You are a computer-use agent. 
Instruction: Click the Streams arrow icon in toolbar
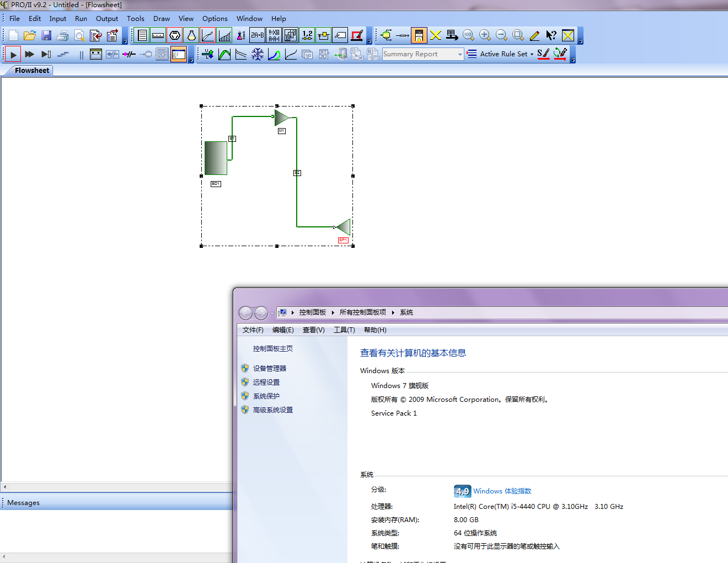tap(403, 36)
